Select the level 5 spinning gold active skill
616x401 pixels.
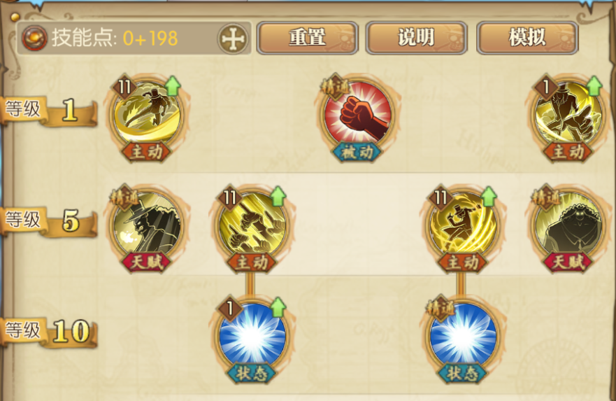[x=463, y=225]
